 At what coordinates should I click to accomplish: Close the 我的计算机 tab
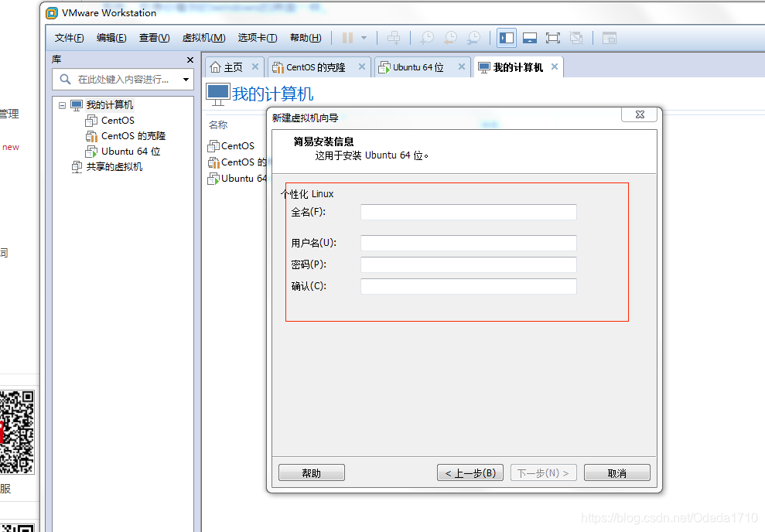tap(555, 66)
